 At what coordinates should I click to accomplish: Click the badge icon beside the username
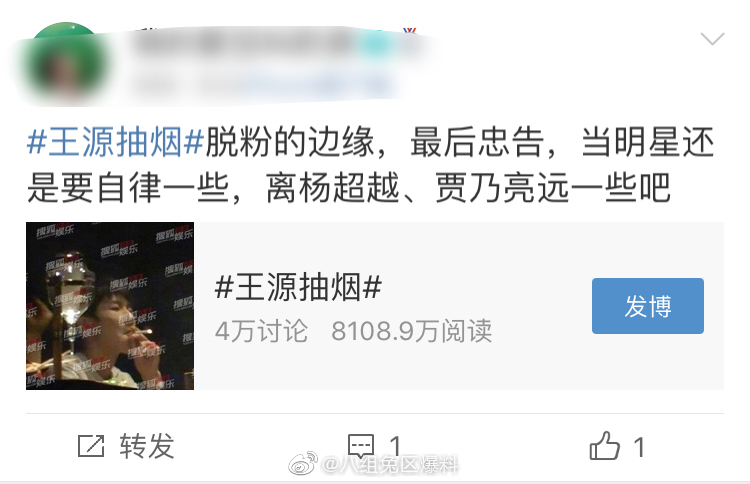pyautogui.click(x=409, y=33)
